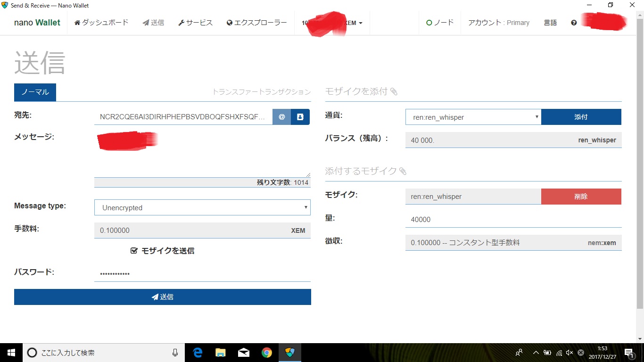Viewport: 644px width, 362px height.
Task: Click the Cortana search box ここに入力して検索
Action: (x=103, y=353)
